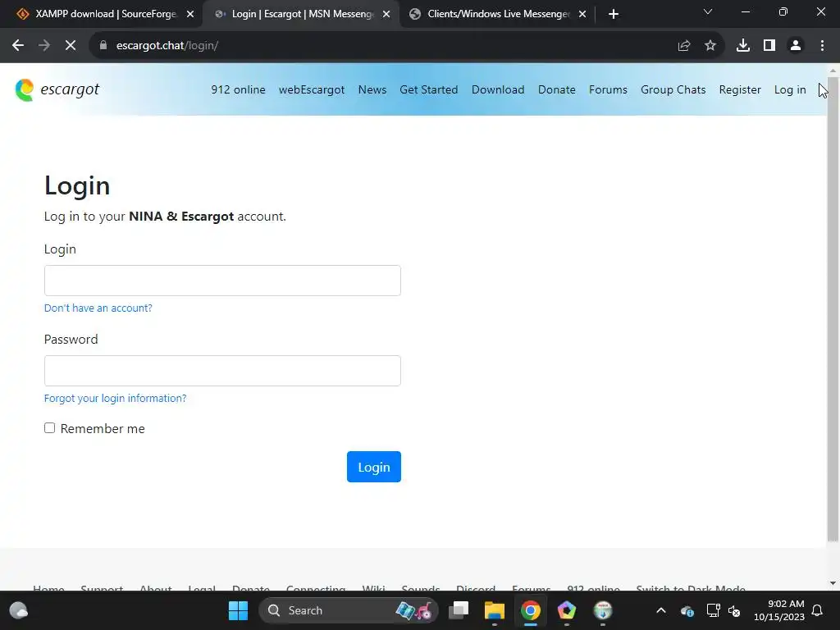Click Don't have an account link
The height and width of the screenshot is (630, 840).
pyautogui.click(x=98, y=308)
